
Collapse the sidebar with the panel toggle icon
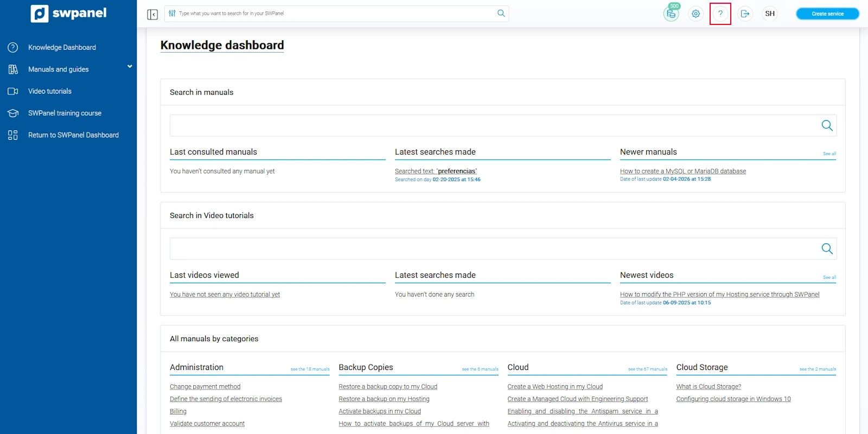[x=152, y=14]
